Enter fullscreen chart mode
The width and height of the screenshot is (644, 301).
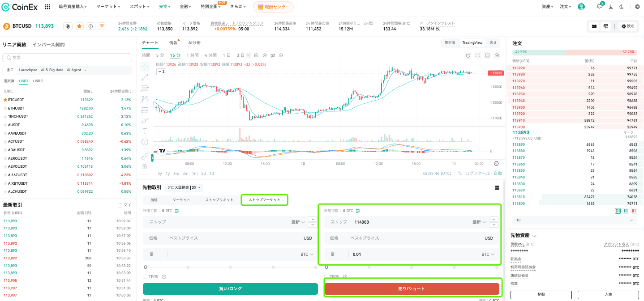(x=477, y=55)
